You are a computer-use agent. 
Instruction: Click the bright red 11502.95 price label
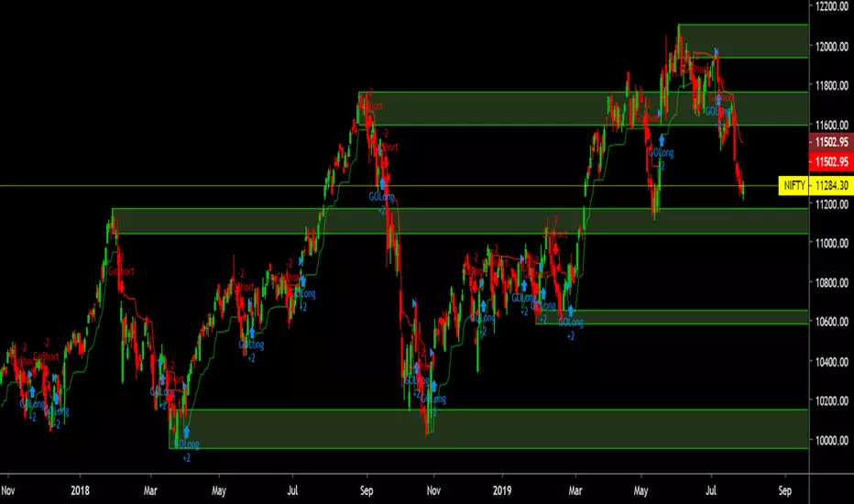(x=831, y=162)
